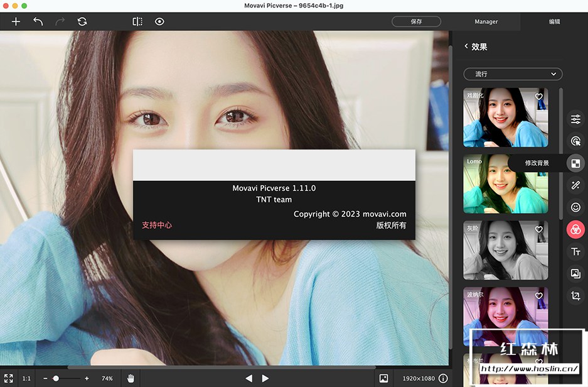Click the 支持中心 support link
This screenshot has height=387, width=588.
pos(157,225)
